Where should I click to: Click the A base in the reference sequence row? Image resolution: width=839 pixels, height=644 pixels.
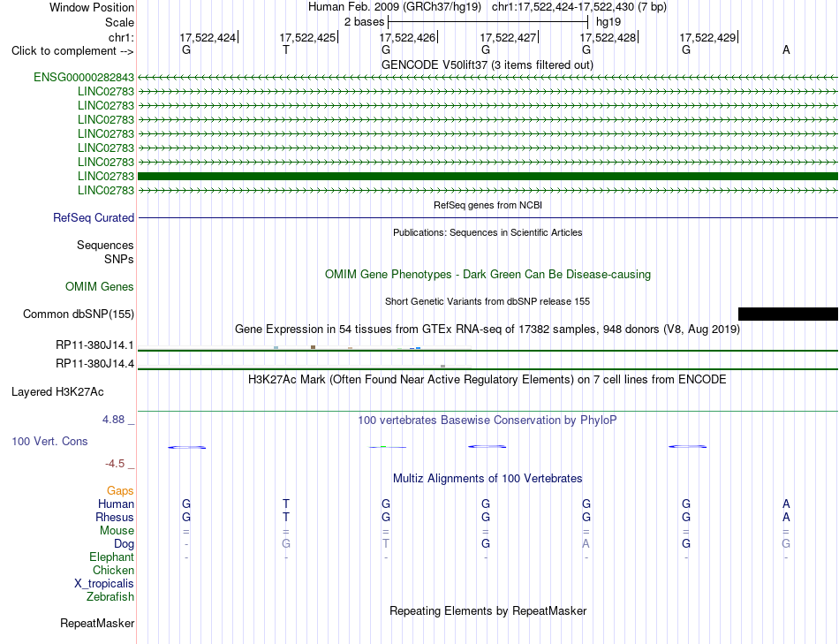786,49
